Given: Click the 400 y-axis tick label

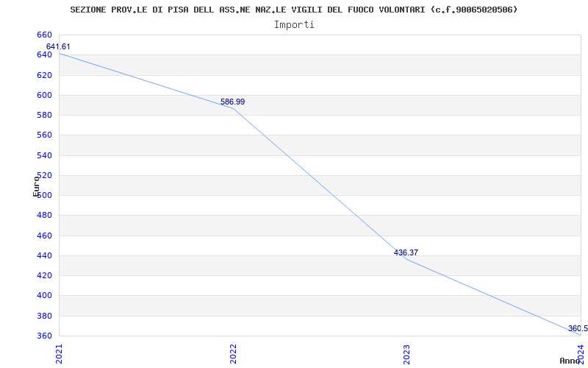Looking at the screenshot, I should click(44, 296).
